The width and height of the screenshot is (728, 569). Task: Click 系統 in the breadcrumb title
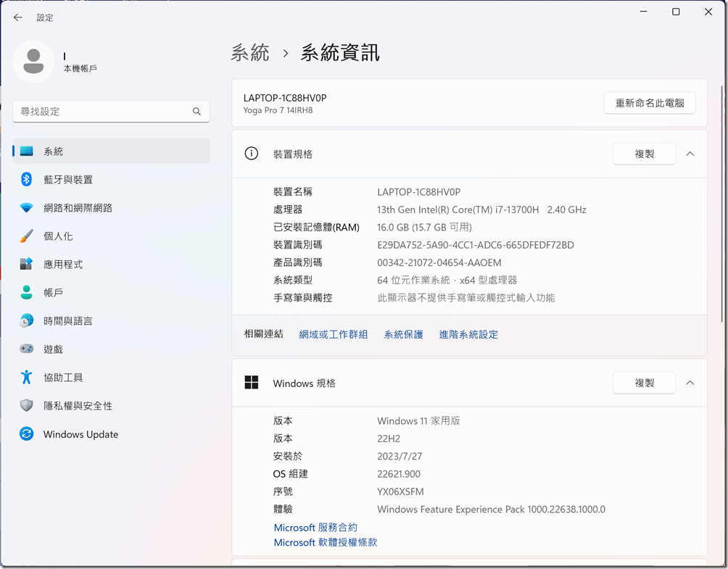click(x=250, y=53)
